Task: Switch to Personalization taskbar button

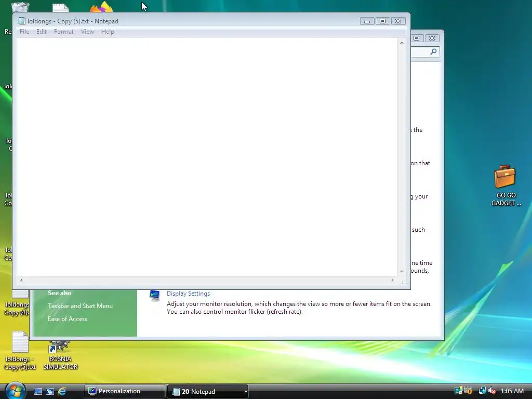Action: (x=124, y=392)
